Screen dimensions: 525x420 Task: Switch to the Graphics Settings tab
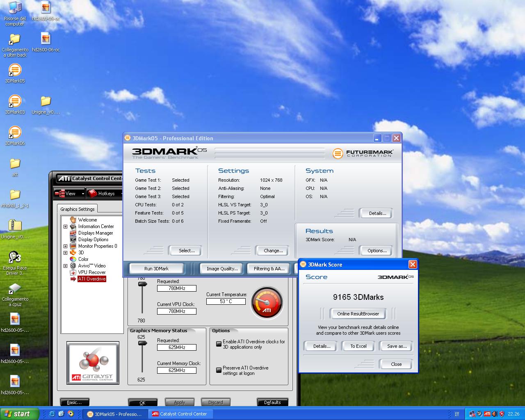78,209
